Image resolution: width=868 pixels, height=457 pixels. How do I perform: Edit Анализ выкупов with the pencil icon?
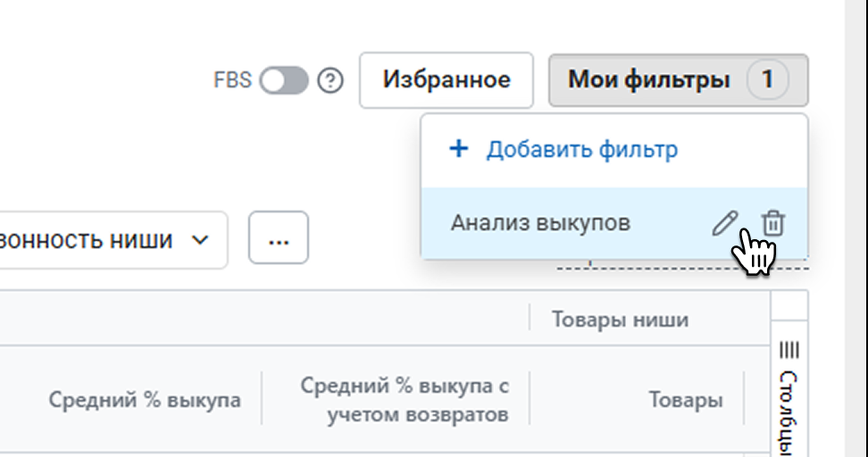pos(724,223)
